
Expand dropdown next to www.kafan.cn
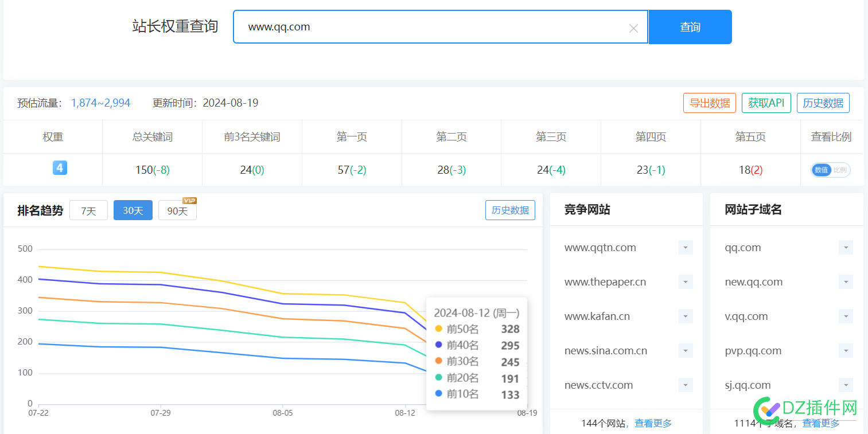686,316
